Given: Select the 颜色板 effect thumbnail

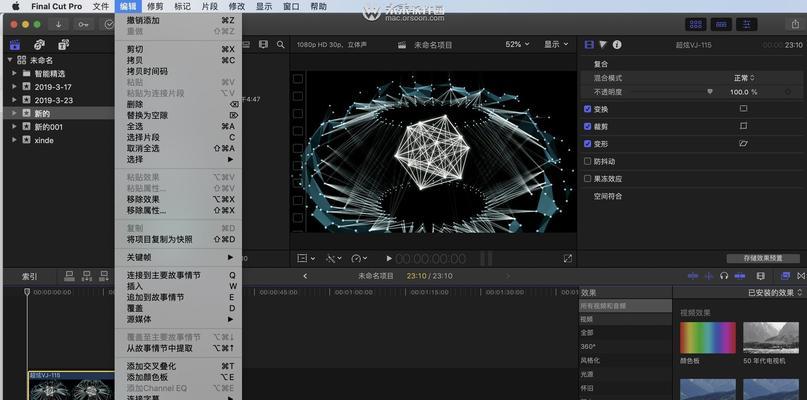Looking at the screenshot, I should click(x=707, y=338).
